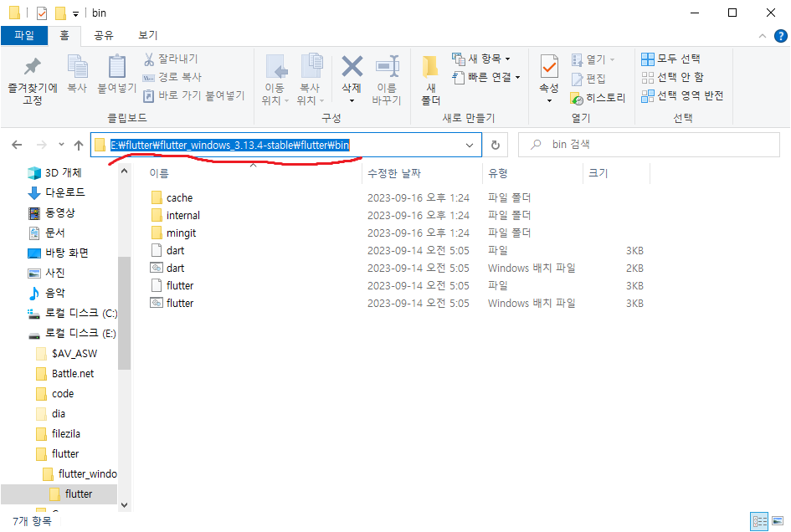791x532 pixels.
Task: Pin to quick access (즐겨찾기에 고정)
Action: coord(33,80)
